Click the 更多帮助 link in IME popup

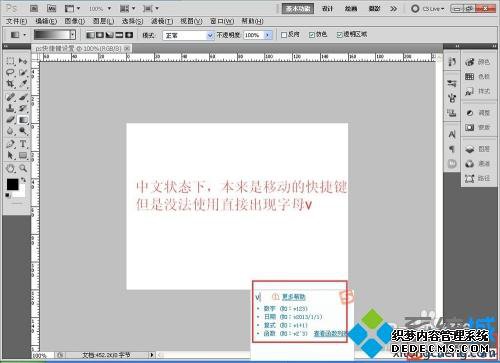[293, 297]
